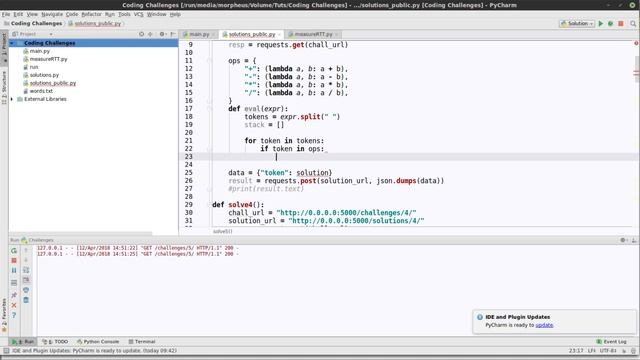Stop the running process in Run panel
The image size is (640, 360).
click(x=14, y=260)
